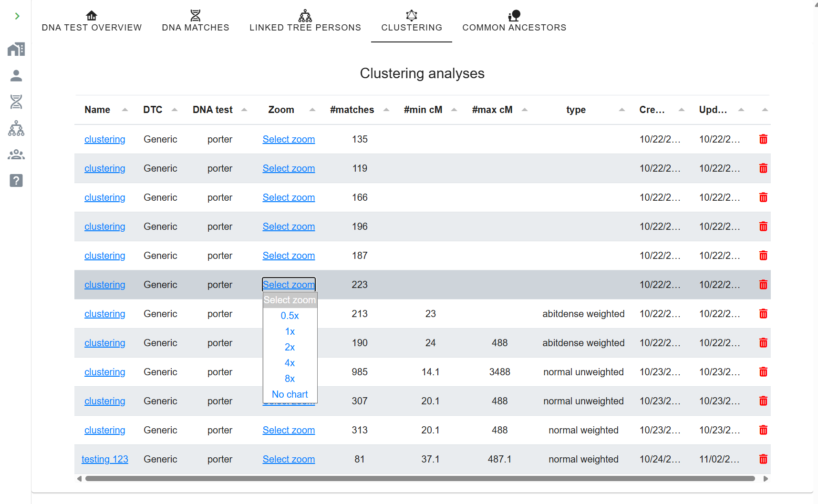Delete the clustering with 196 matches
Viewport: 818px width, 504px height.
tap(763, 226)
